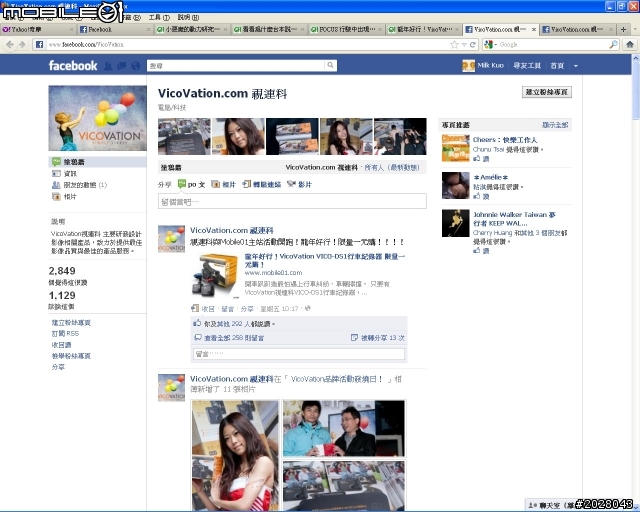Open a new tab with the plus button

(623, 29)
